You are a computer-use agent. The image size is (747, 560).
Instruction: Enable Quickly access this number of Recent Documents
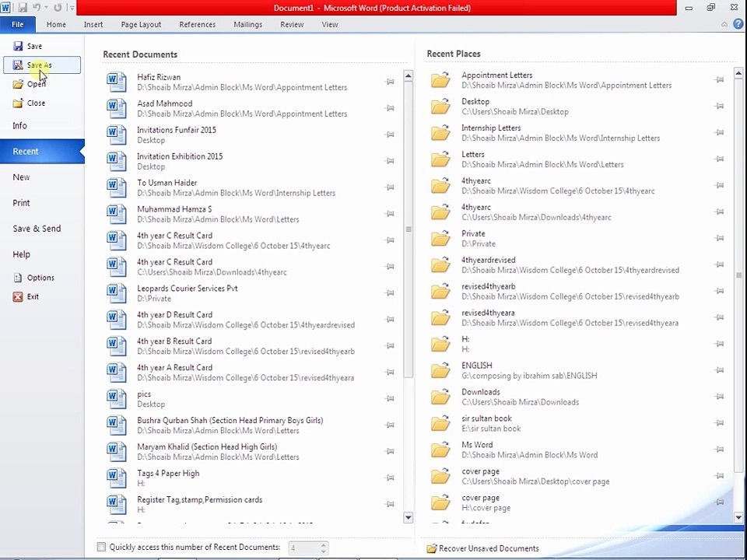pyautogui.click(x=101, y=547)
